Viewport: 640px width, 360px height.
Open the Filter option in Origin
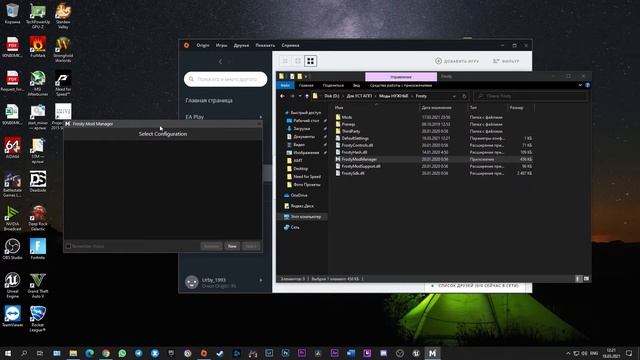click(506, 61)
